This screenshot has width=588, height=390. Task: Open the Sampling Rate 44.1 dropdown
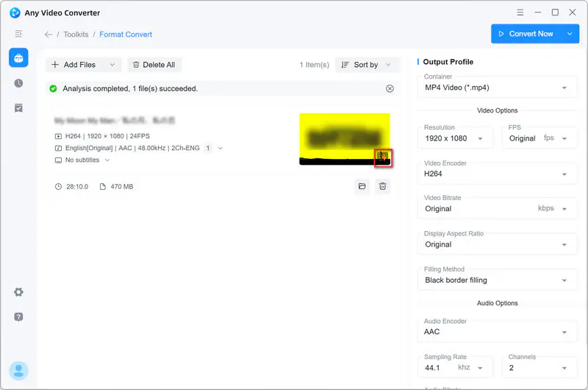coord(455,367)
